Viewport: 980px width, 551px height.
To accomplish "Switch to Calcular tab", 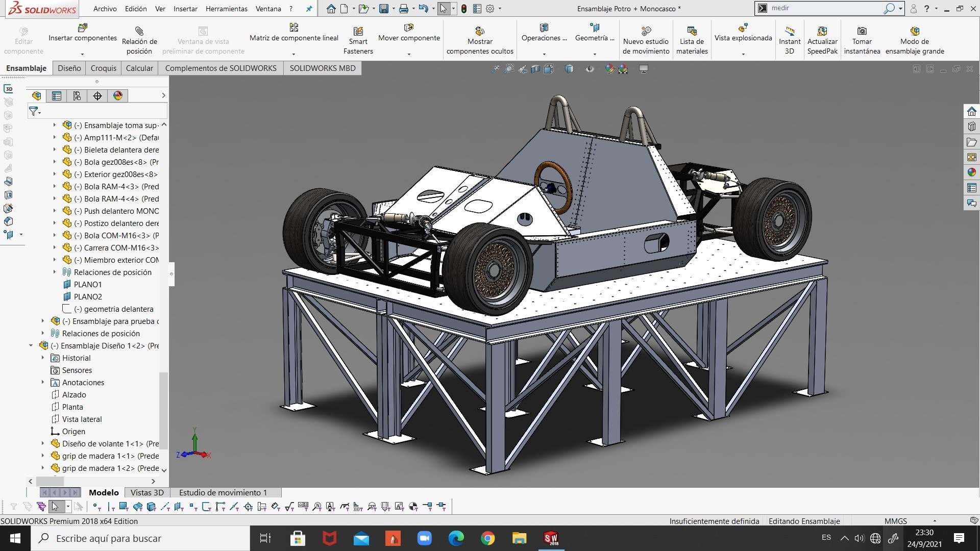I will 139,68.
